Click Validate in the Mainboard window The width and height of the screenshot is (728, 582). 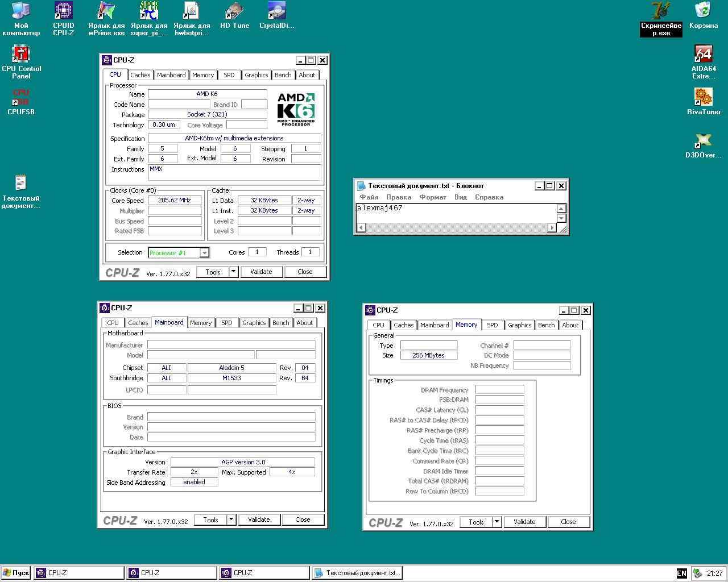point(259,519)
